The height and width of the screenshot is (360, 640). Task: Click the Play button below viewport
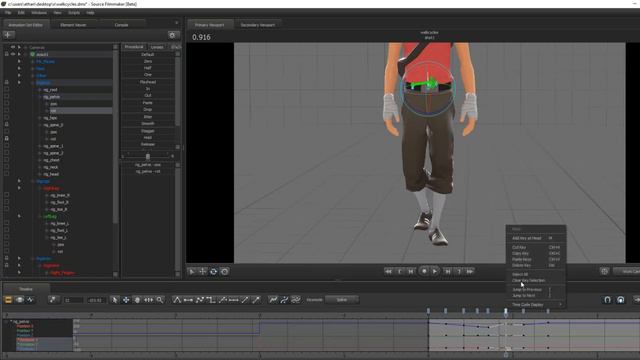tap(435, 271)
